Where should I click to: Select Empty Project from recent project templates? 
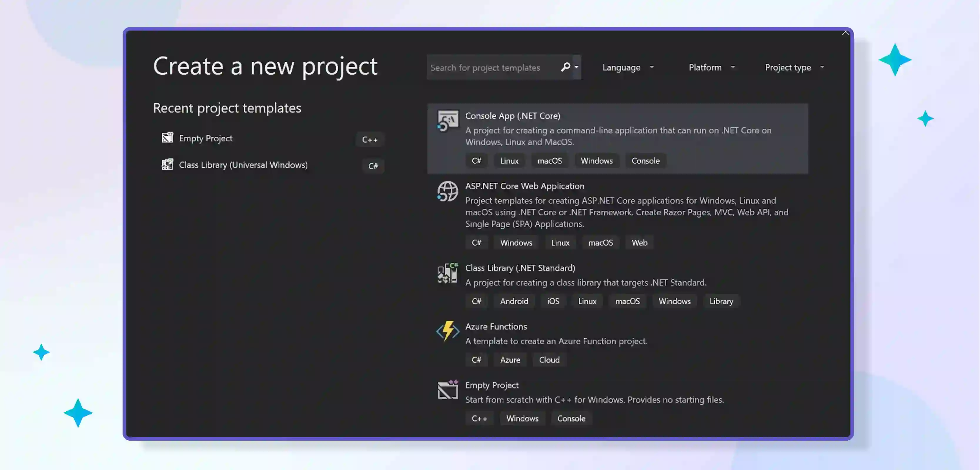[206, 138]
